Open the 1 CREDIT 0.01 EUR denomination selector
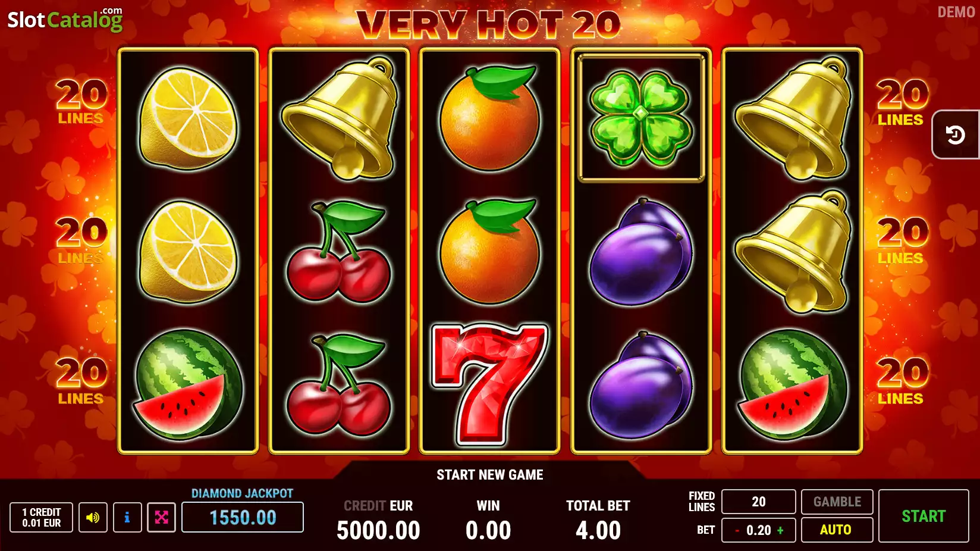This screenshot has height=551, width=980. pyautogui.click(x=41, y=517)
